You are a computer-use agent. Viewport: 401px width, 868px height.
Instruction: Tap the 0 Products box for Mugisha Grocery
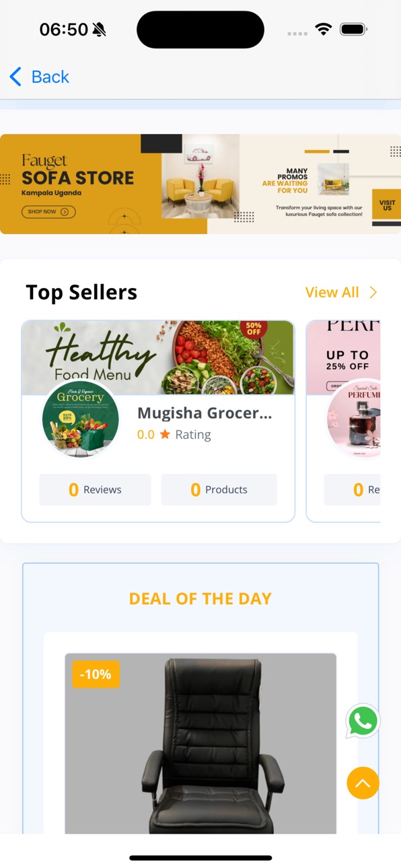[x=219, y=489]
